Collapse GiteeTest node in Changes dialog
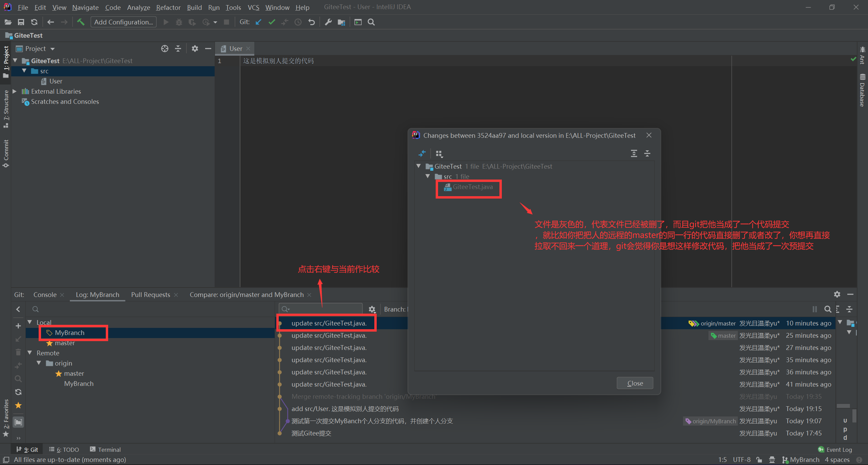This screenshot has height=465, width=868. pyautogui.click(x=419, y=166)
